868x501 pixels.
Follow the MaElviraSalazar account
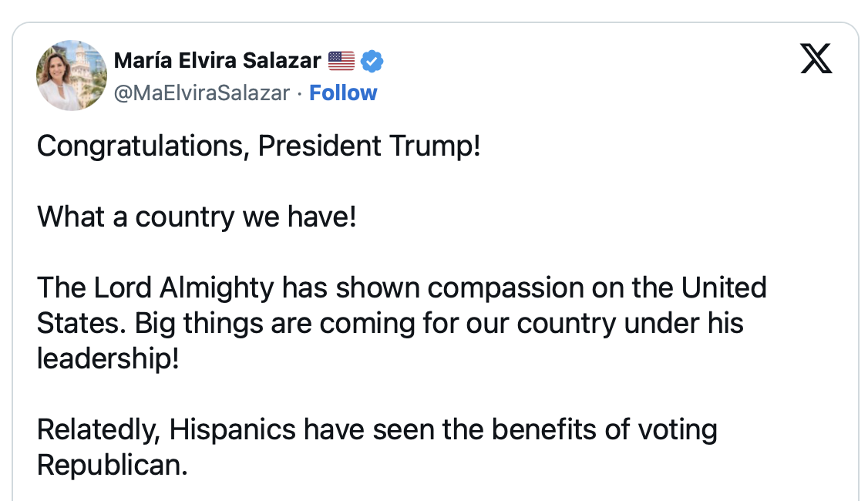point(343,93)
